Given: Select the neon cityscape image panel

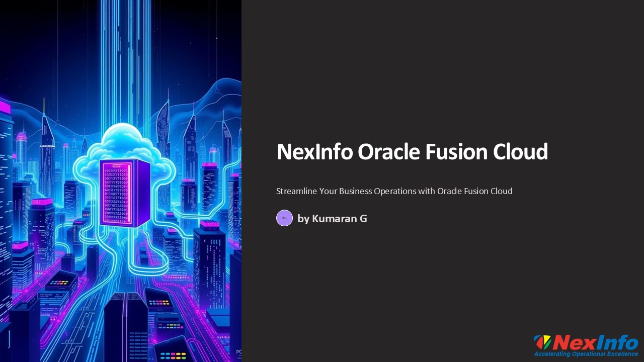Looking at the screenshot, I should [121, 181].
